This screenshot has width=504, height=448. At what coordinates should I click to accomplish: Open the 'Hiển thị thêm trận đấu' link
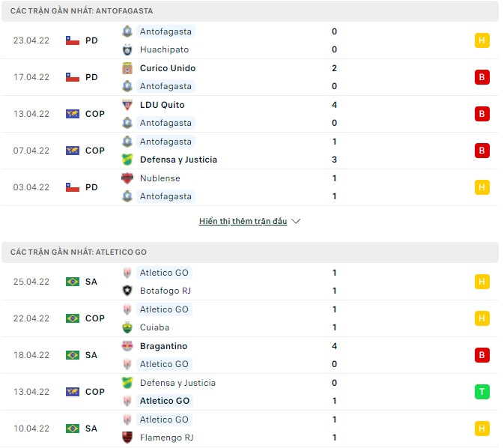[243, 222]
